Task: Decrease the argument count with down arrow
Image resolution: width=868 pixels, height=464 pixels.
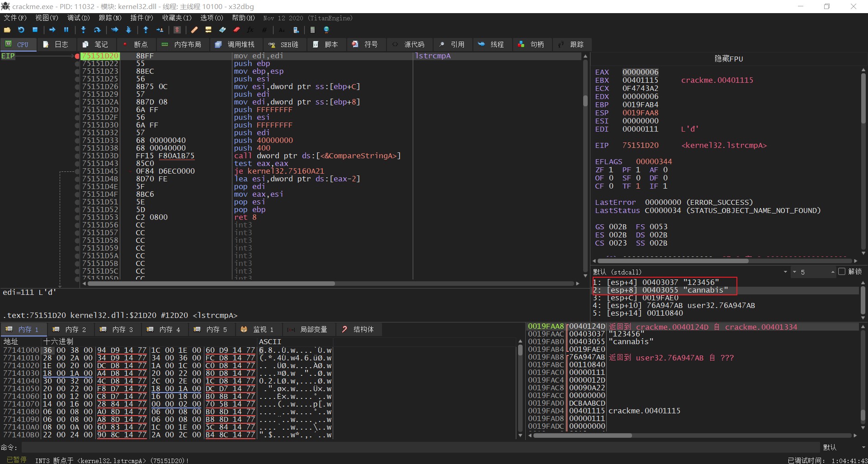Action: 794,272
